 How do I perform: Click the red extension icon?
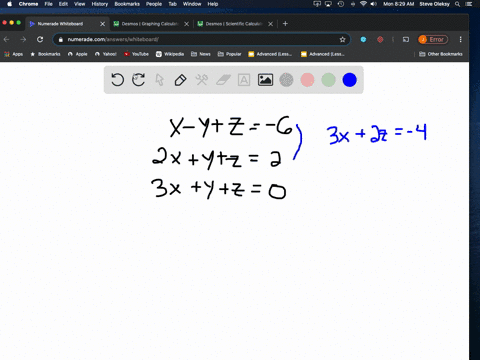[x=380, y=39]
